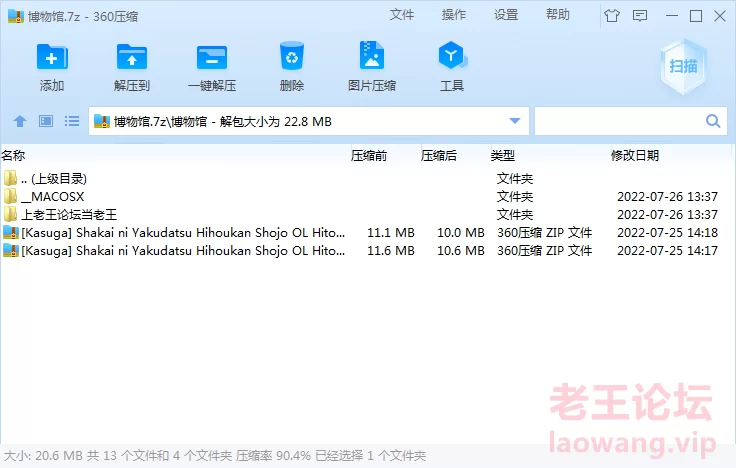The height and width of the screenshot is (468, 736).
Task: Open the skin (shirt) icon in title bar
Action: pyautogui.click(x=612, y=16)
